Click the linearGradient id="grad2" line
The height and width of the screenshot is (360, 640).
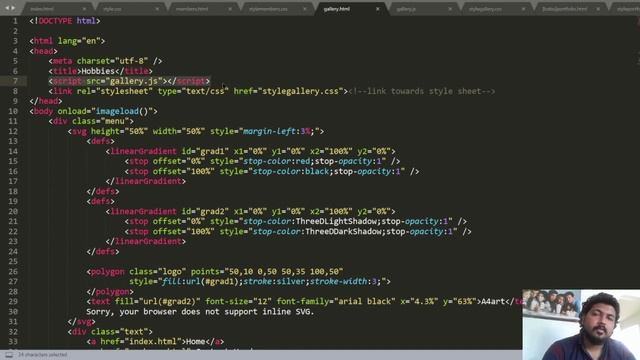coord(251,211)
